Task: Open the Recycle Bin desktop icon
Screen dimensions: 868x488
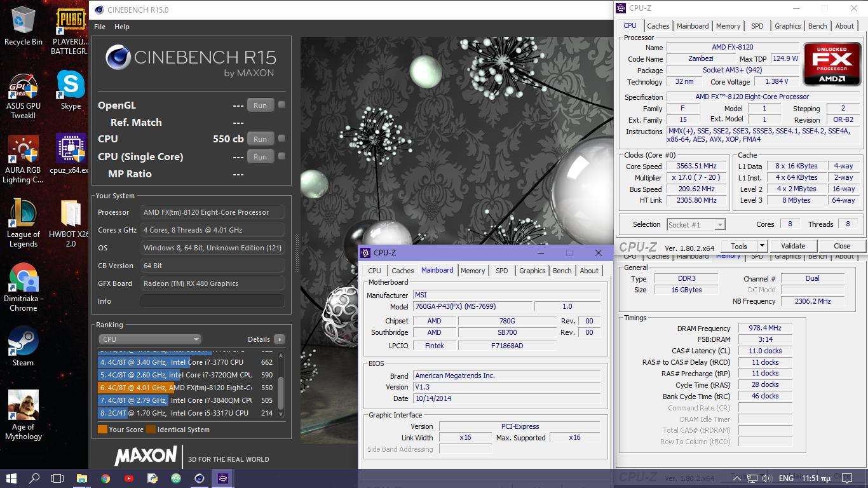Action: point(24,26)
